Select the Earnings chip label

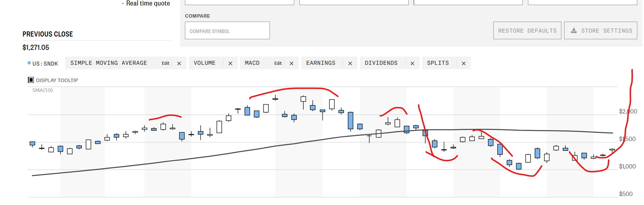321,63
